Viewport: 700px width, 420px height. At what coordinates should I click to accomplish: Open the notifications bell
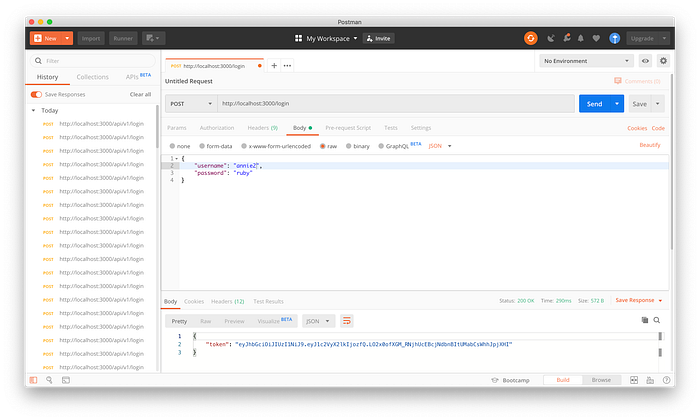click(x=580, y=38)
